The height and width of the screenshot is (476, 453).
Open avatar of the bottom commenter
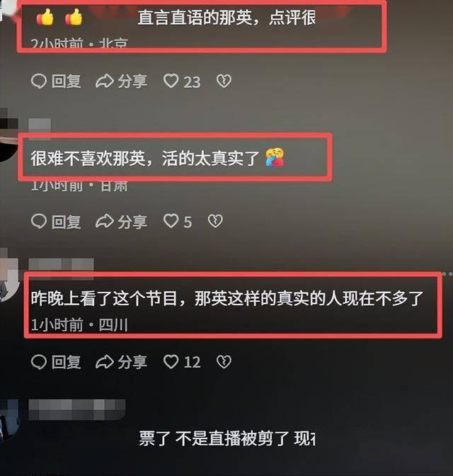click(x=9, y=421)
